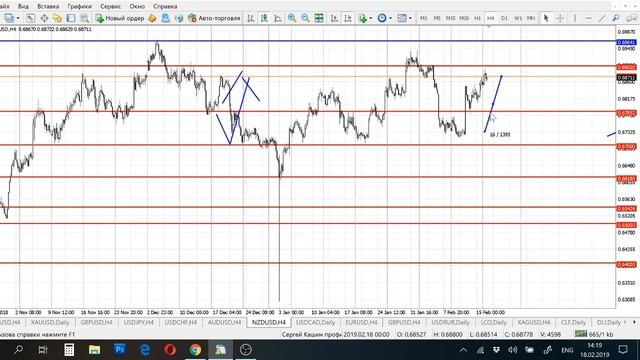This screenshot has width=640, height=360.
Task: Open the Calculator app in taskbar
Action: (69, 350)
